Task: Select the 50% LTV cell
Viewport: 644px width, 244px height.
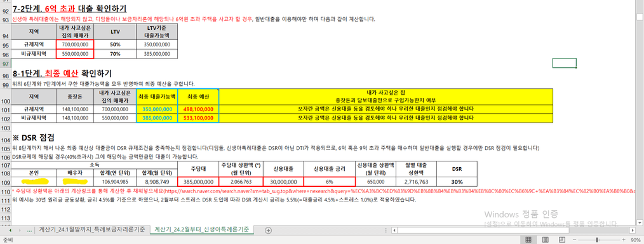Action: click(115, 44)
